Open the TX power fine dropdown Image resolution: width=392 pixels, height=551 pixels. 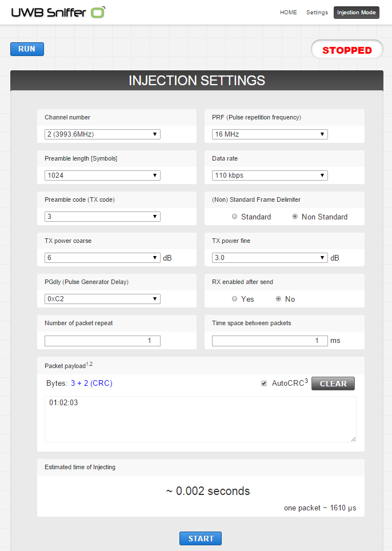(x=269, y=257)
